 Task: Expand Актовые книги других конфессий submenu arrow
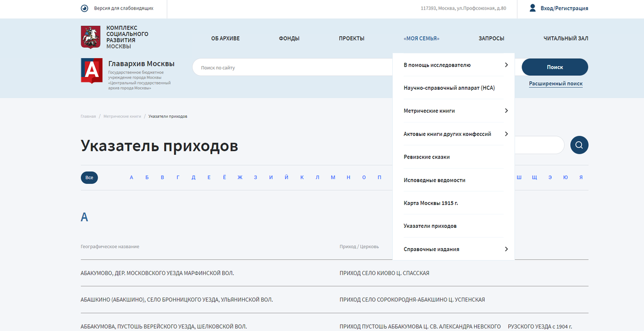click(506, 134)
